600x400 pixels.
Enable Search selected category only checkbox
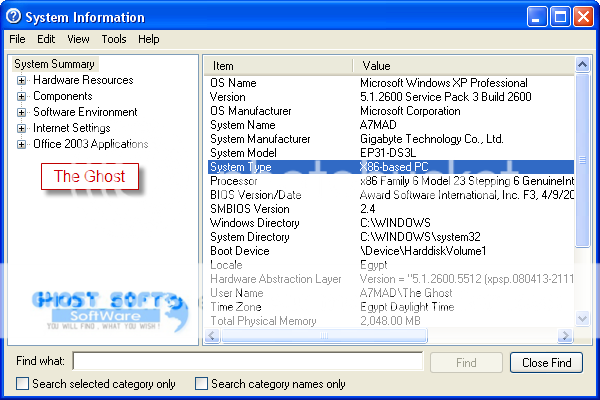(x=22, y=384)
